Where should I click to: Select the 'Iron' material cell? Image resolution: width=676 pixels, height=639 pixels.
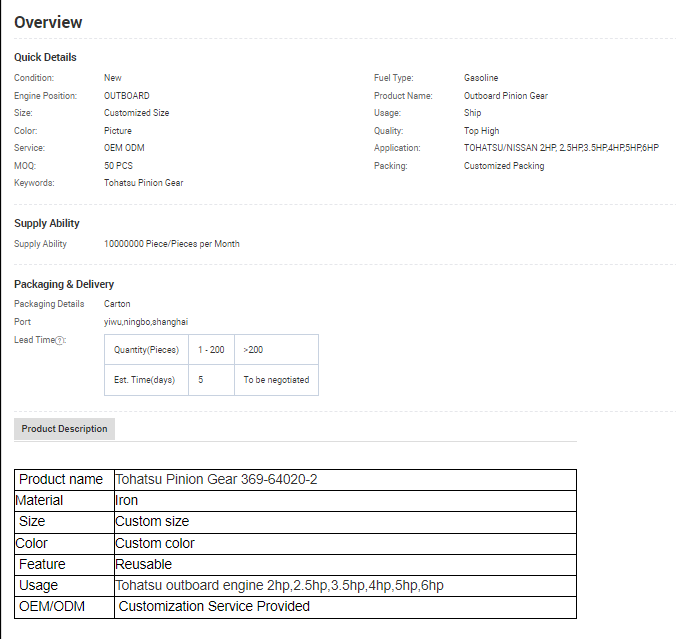pyautogui.click(x=127, y=500)
